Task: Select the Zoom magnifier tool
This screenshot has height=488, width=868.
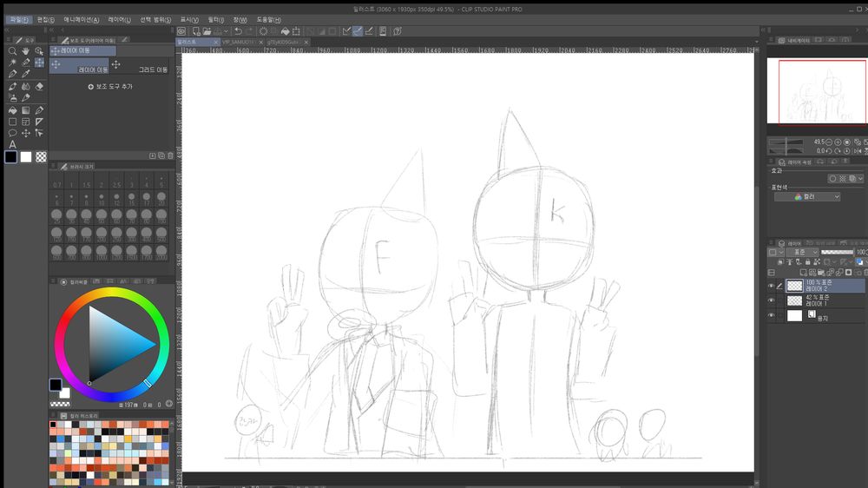Action: pos(12,51)
